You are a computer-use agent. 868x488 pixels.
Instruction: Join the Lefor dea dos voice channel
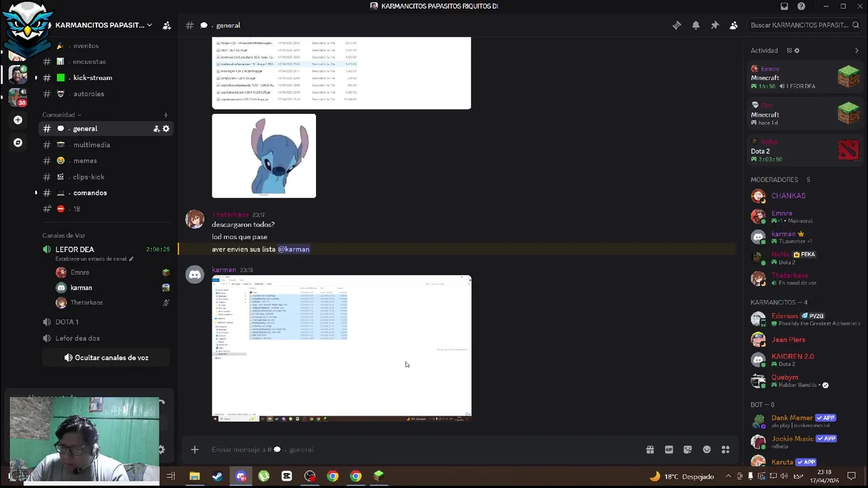click(106, 338)
